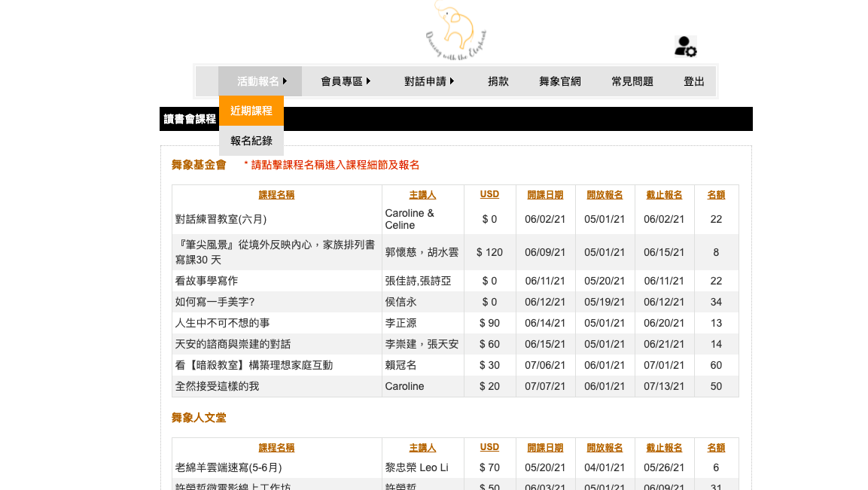This screenshot has height=490, width=868.
Task: Select 近期課程 in the dropdown menu
Action: coord(251,111)
